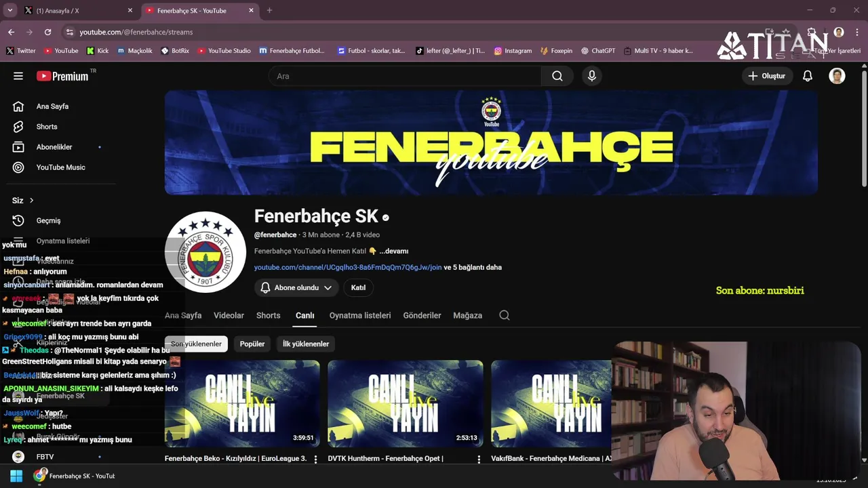Search within the channel using tab-row magnifier
The height and width of the screenshot is (488, 868).
click(504, 315)
